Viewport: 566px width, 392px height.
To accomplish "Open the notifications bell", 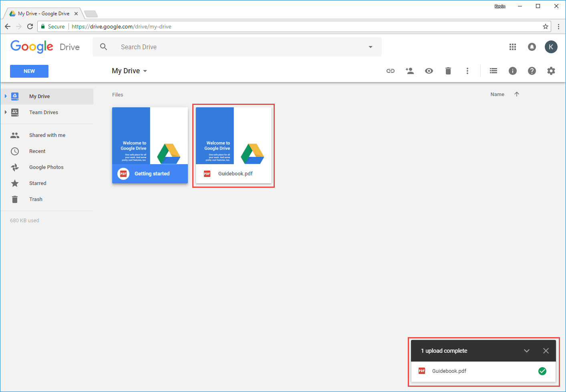I will pyautogui.click(x=532, y=47).
